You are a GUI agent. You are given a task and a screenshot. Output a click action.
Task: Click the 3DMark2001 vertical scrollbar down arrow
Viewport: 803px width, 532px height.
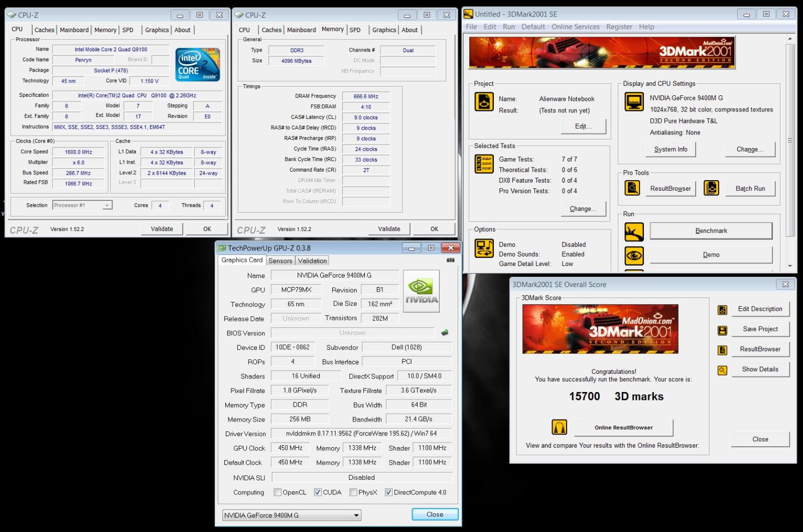click(x=790, y=266)
